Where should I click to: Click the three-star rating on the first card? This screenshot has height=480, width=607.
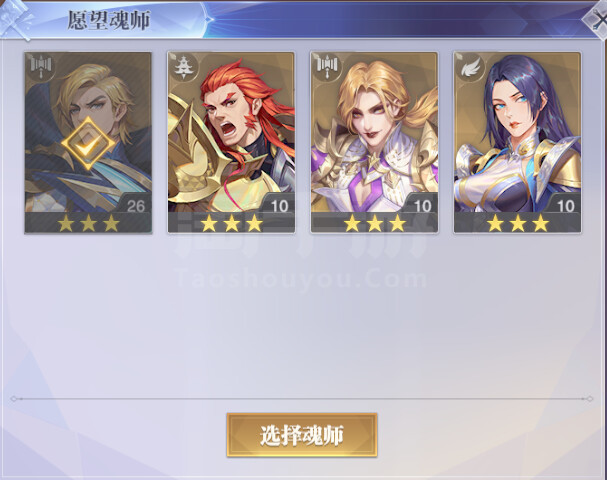click(x=88, y=223)
